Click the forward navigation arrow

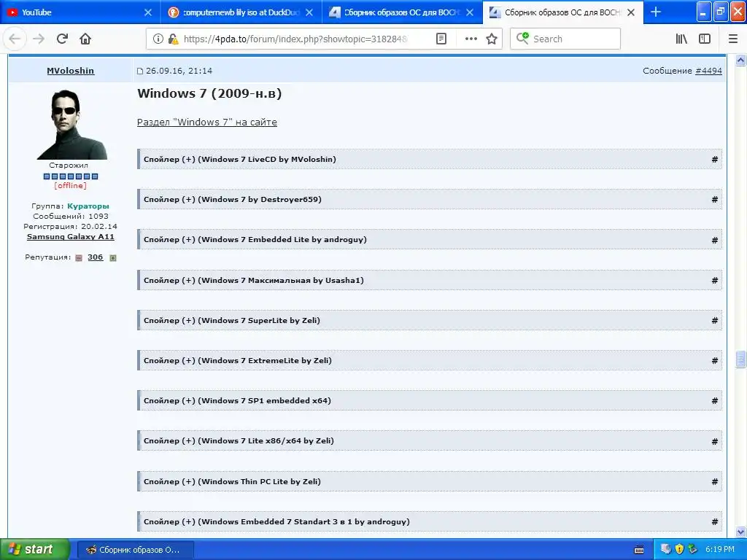point(39,39)
